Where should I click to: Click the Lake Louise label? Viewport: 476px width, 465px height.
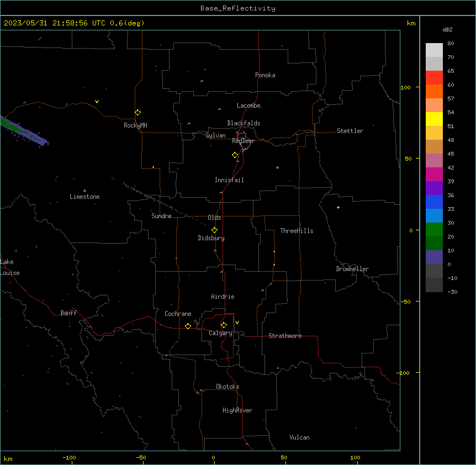tap(10, 267)
